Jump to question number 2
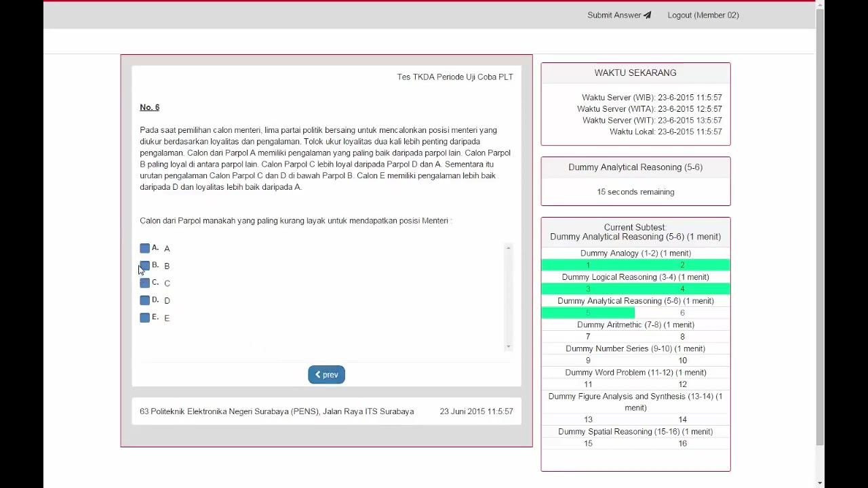This screenshot has height=488, width=868. (682, 265)
